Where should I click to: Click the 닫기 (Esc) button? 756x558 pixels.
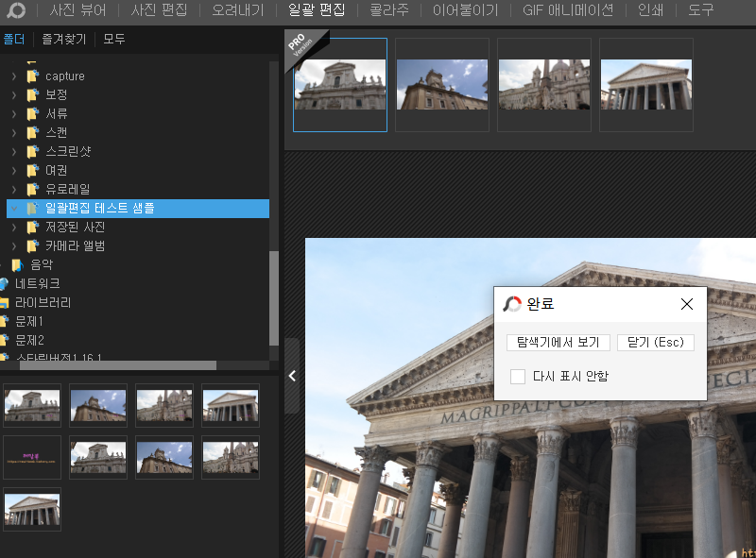pos(656,343)
